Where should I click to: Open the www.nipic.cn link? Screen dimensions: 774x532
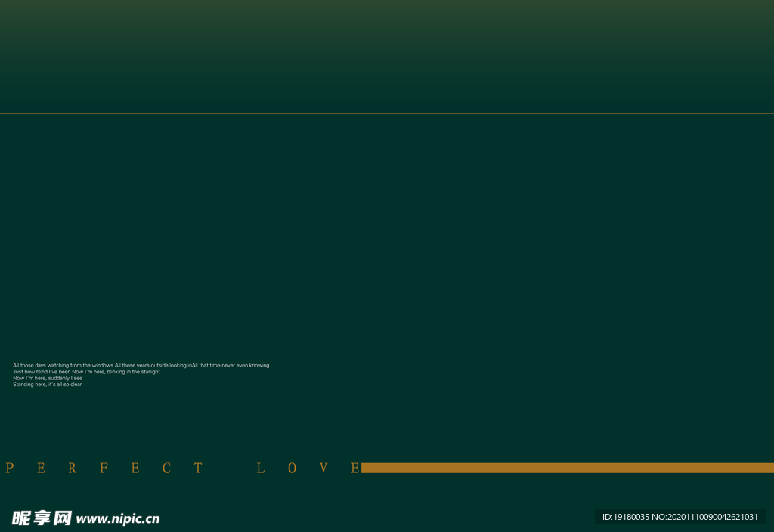pyautogui.click(x=119, y=519)
